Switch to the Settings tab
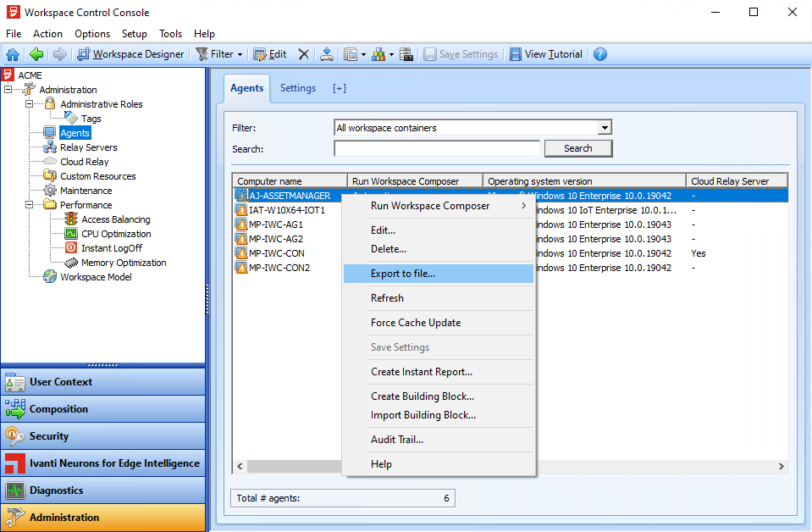 (298, 88)
